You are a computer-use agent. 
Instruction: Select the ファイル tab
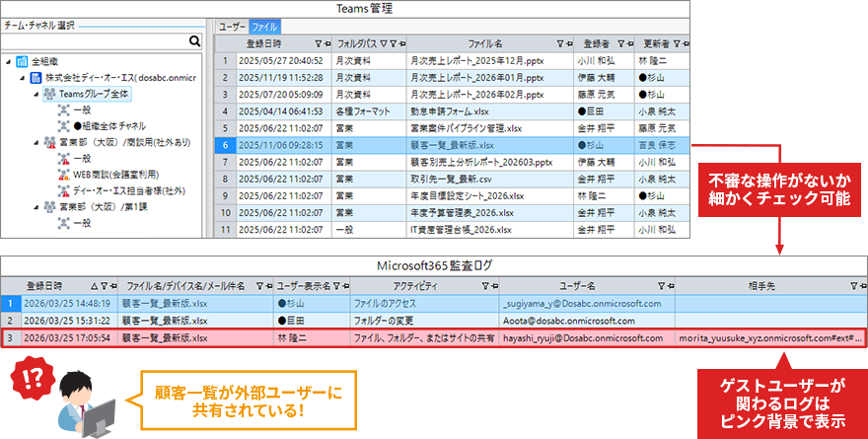264,27
